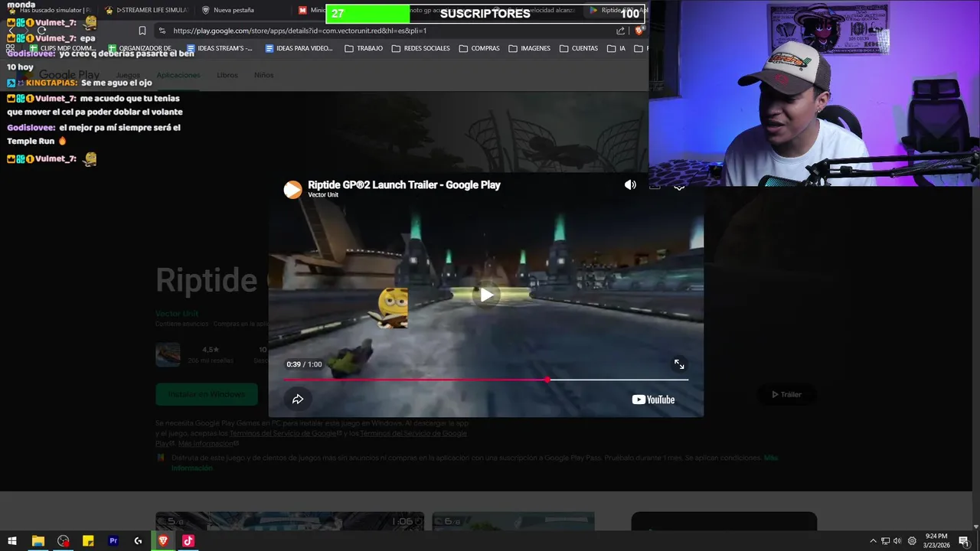
Task: Switch to the STREAMER LIFE SIMULATOR tab
Action: tap(146, 10)
